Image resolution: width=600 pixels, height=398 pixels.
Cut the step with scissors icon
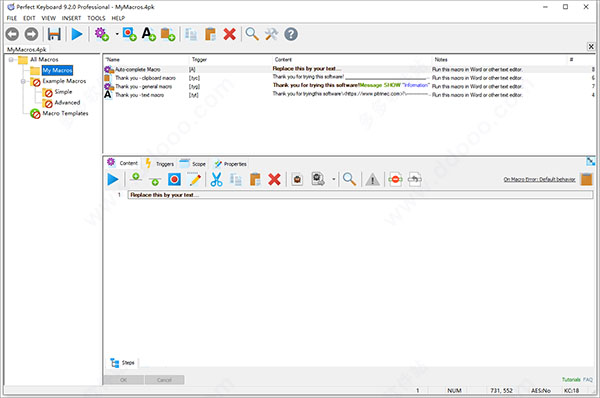click(217, 179)
